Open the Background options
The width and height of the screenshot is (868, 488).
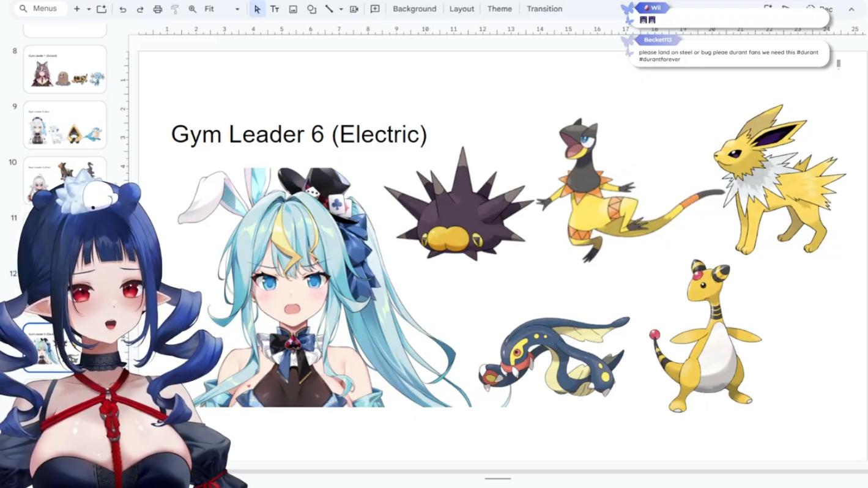pyautogui.click(x=415, y=9)
